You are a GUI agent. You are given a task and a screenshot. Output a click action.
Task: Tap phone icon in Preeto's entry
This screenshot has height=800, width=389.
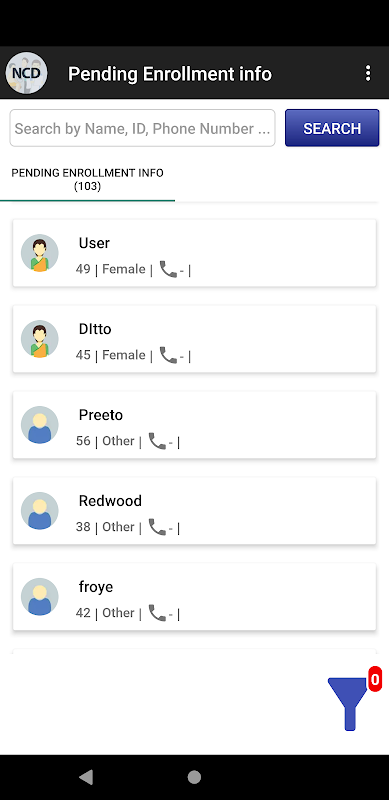pyautogui.click(x=157, y=441)
